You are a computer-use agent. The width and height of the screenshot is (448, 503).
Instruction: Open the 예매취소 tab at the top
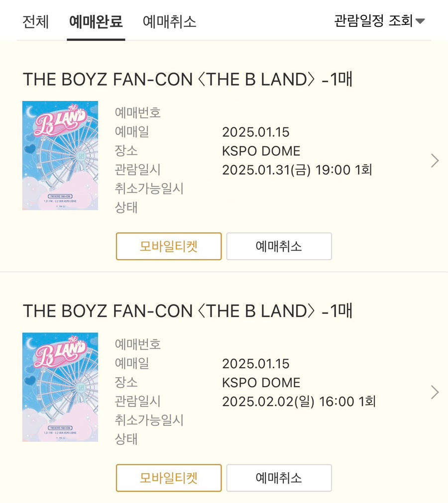click(x=169, y=22)
